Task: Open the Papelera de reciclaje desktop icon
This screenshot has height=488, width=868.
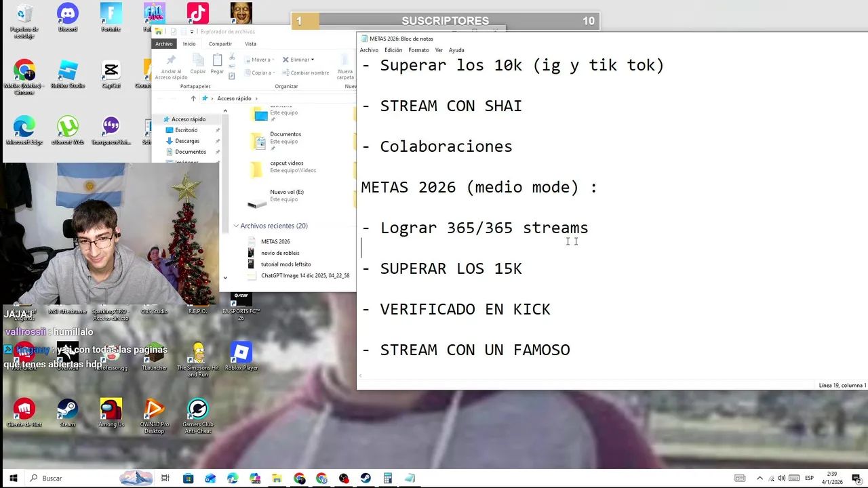Action: tap(24, 21)
